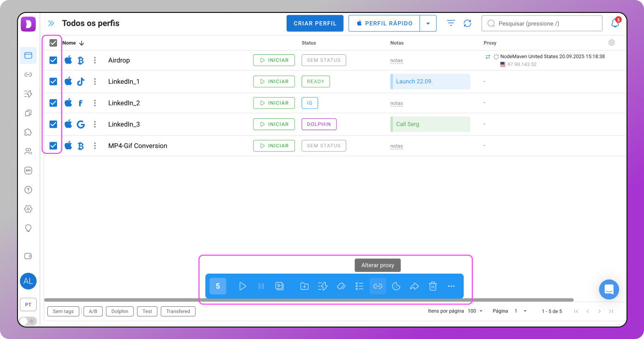
Task: Open the notifications bell icon
Action: click(615, 23)
